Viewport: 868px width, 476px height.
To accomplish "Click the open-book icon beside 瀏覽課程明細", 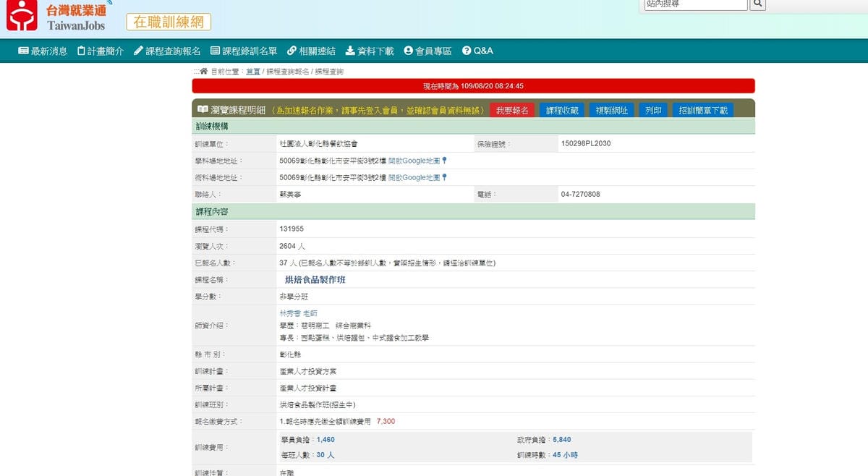I will 203,110.
